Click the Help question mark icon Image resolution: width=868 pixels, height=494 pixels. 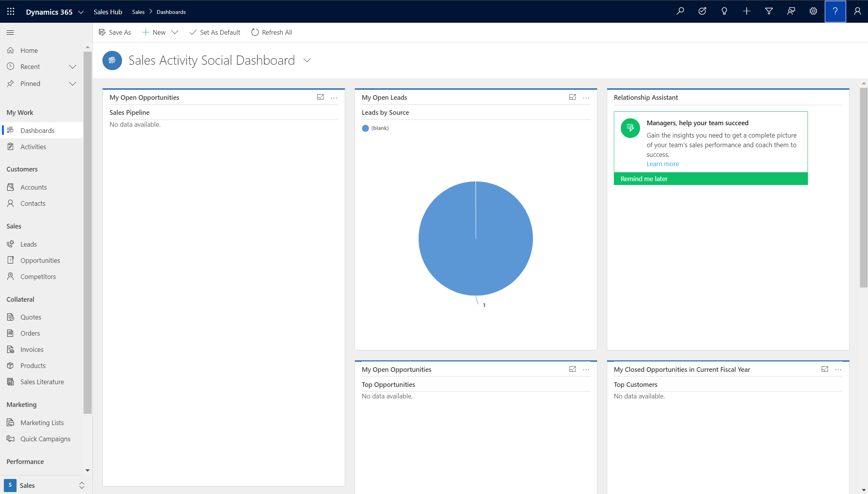[x=835, y=12]
